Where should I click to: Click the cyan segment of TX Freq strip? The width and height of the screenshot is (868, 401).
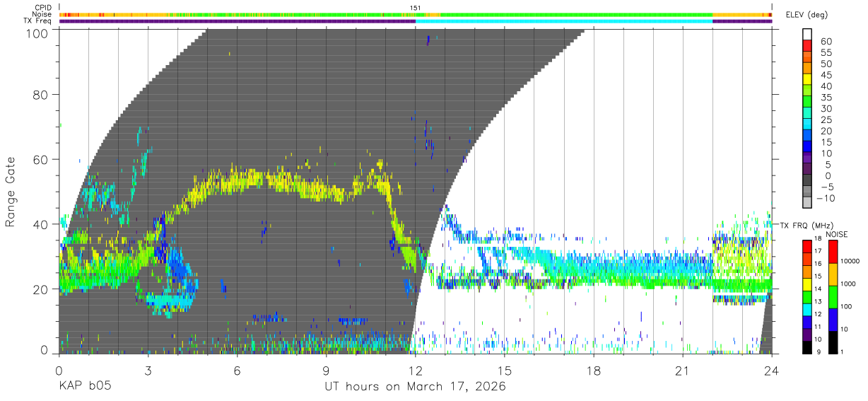564,21
